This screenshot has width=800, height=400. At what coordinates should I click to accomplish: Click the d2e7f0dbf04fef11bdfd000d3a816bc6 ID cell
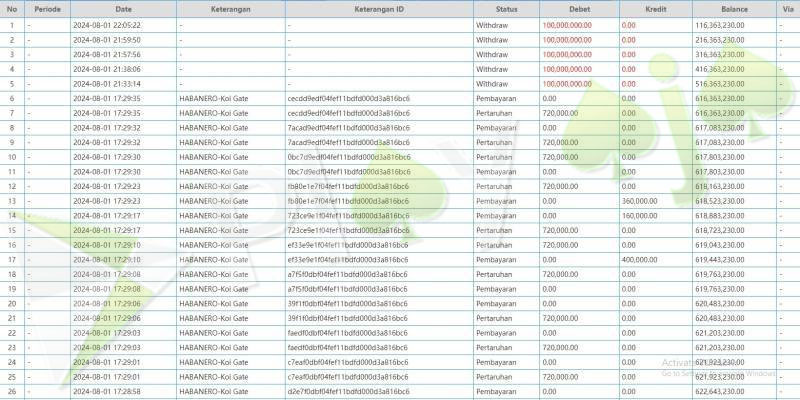pos(347,391)
